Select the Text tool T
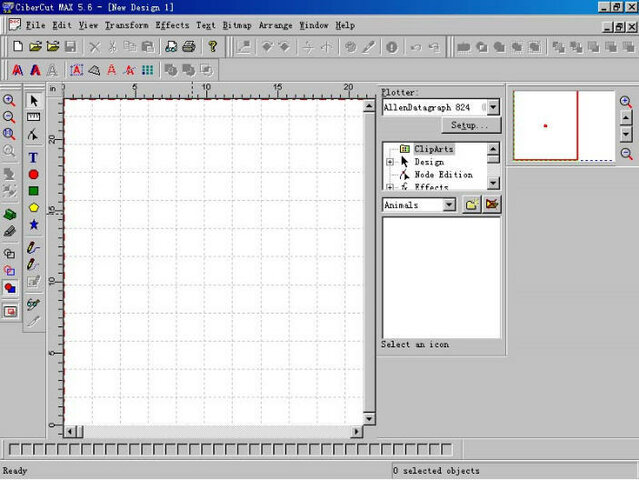This screenshot has height=480, width=639. [33, 158]
